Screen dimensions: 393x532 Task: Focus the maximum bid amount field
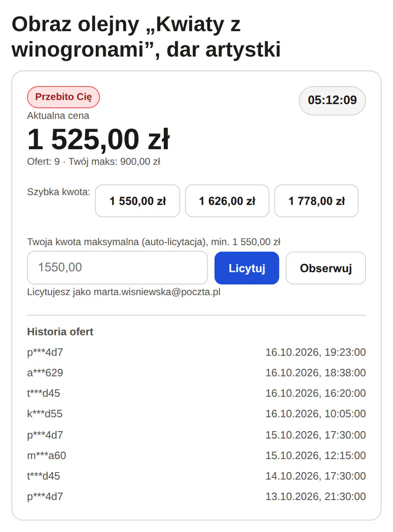[117, 268]
